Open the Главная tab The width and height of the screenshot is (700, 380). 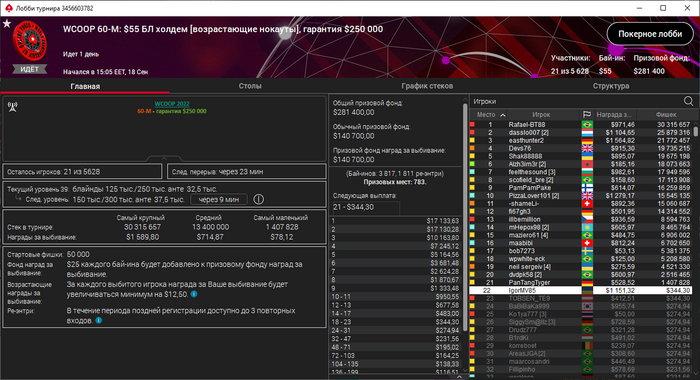point(85,86)
